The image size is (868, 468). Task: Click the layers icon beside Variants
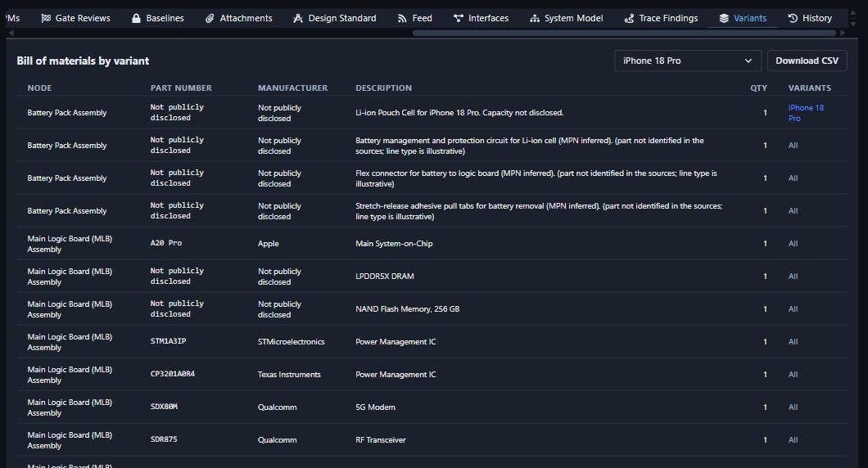(x=724, y=18)
